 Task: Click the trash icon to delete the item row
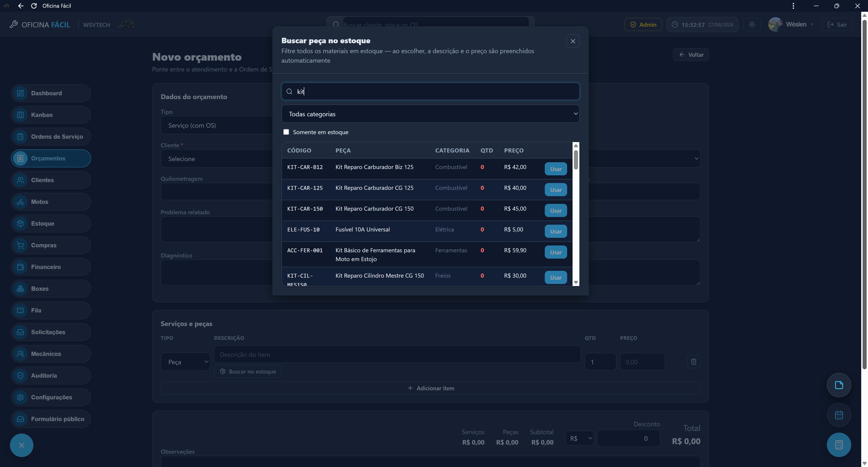(x=693, y=362)
